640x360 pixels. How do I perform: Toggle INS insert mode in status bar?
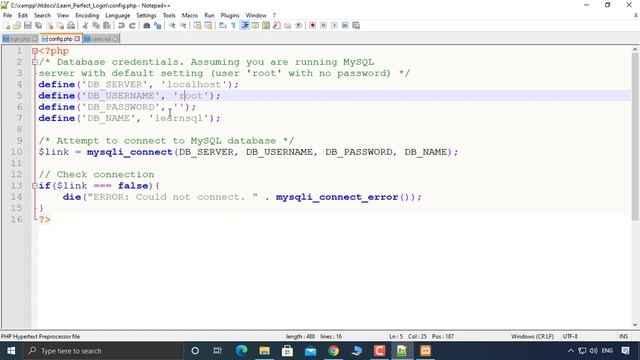pos(623,336)
